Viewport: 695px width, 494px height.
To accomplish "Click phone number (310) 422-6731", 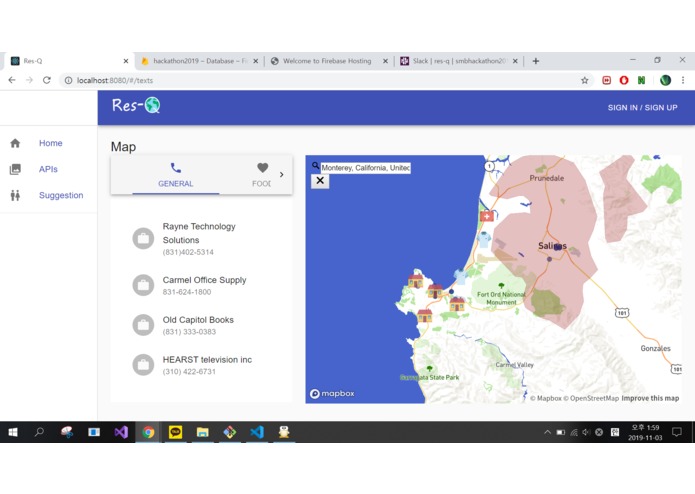I will click(x=189, y=372).
